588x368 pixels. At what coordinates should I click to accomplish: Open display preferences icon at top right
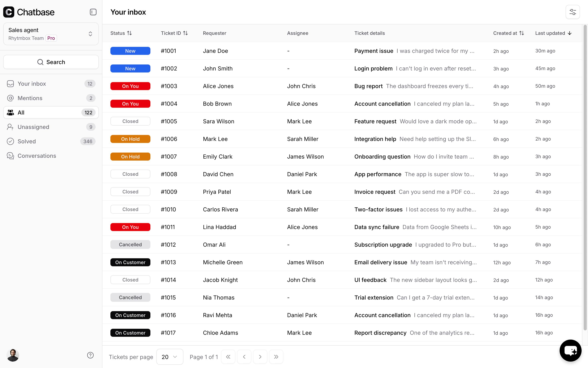point(573,12)
